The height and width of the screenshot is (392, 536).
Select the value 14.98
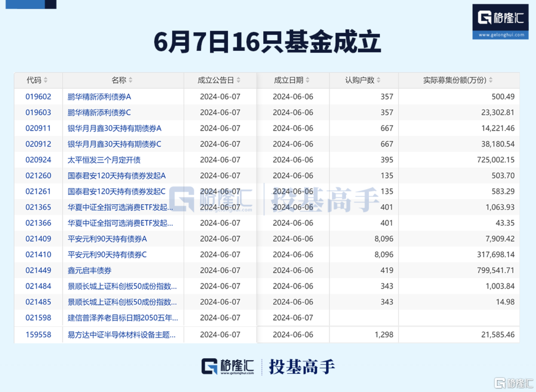[x=505, y=302]
